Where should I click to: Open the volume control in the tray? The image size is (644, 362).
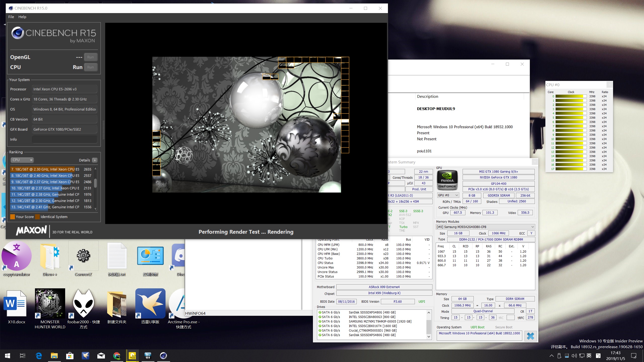click(x=574, y=356)
